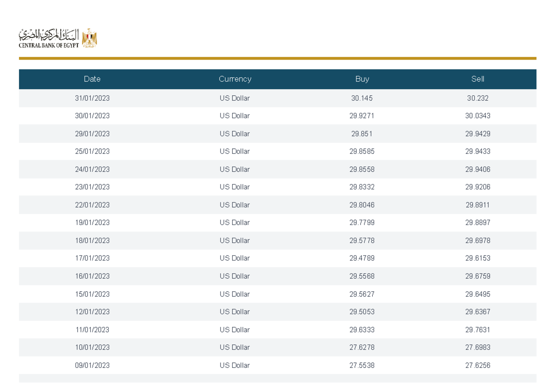Click the sell value 29.9429
Image resolution: width=555 pixels, height=392 pixels.
click(x=478, y=134)
